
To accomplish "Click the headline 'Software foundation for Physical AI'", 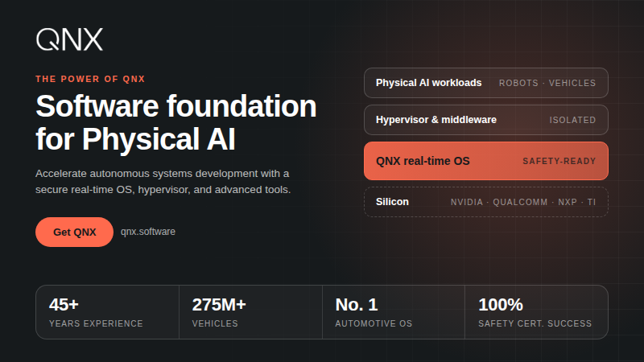I will point(176,122).
